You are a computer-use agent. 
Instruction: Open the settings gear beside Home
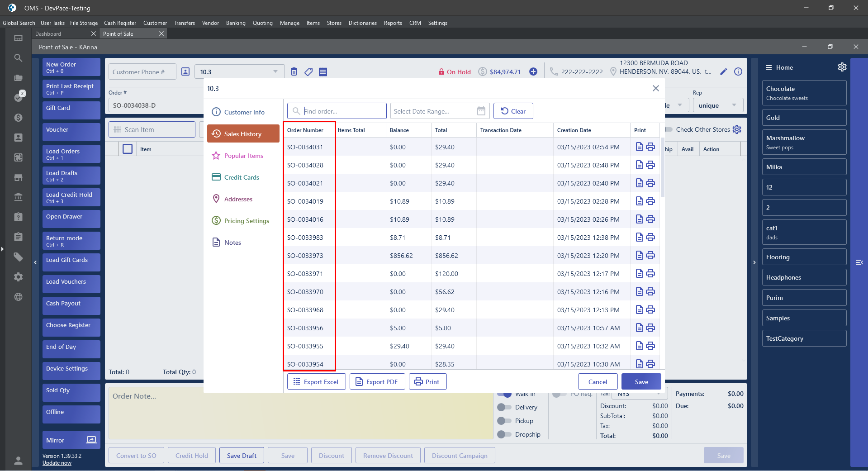click(842, 67)
